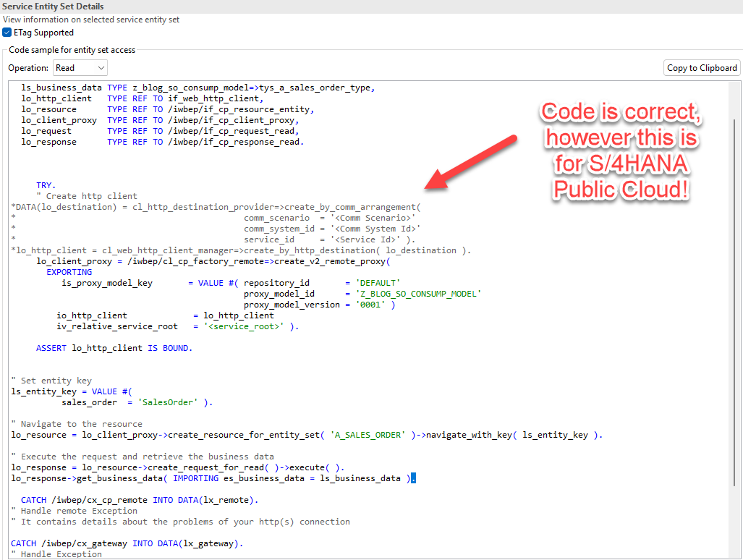
Task: Click the ASSERT lo_http_client IS BOUND line
Action: coord(114,348)
